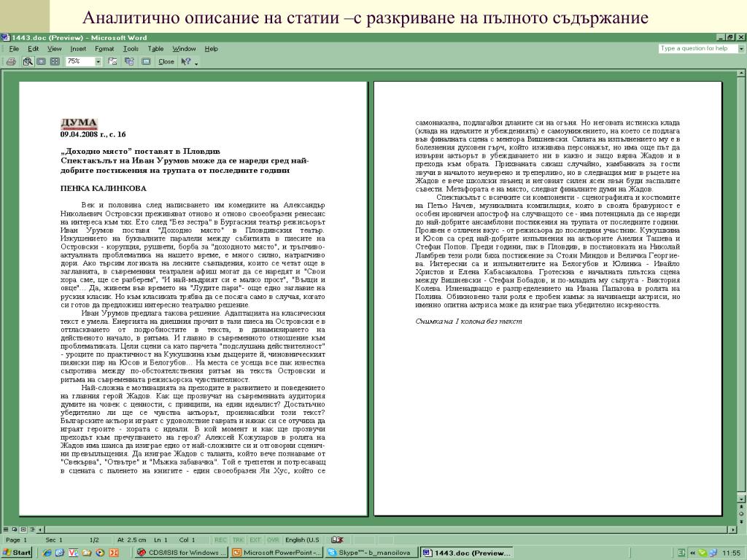
Task: Toggle REC macro recording indicator
Action: 220,540
